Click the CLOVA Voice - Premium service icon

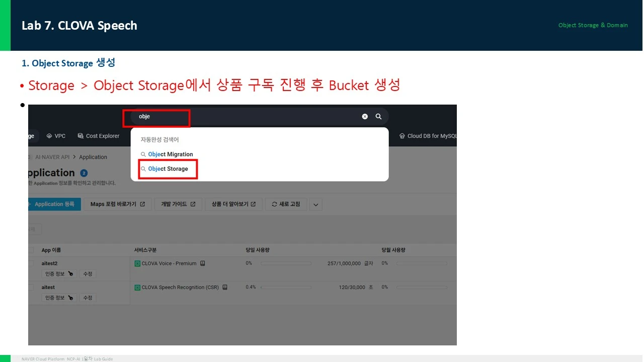[x=137, y=263]
